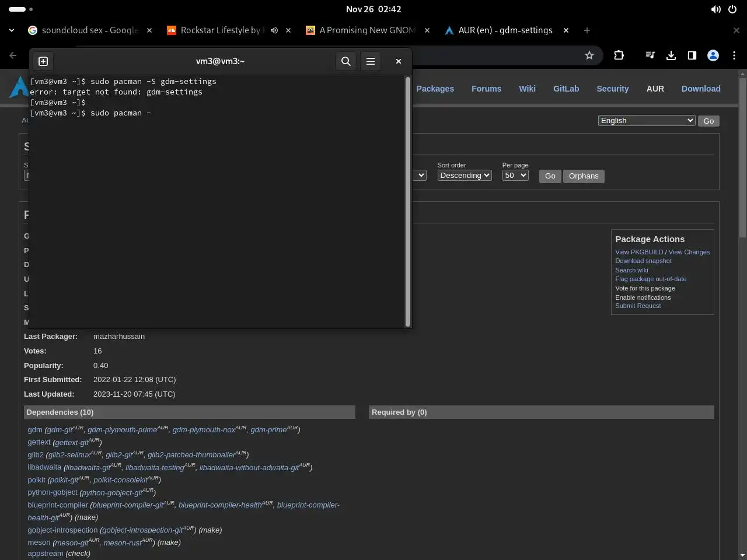Viewport: 747px width, 560px height.
Task: Open the appstream dependency link
Action: pos(46,554)
